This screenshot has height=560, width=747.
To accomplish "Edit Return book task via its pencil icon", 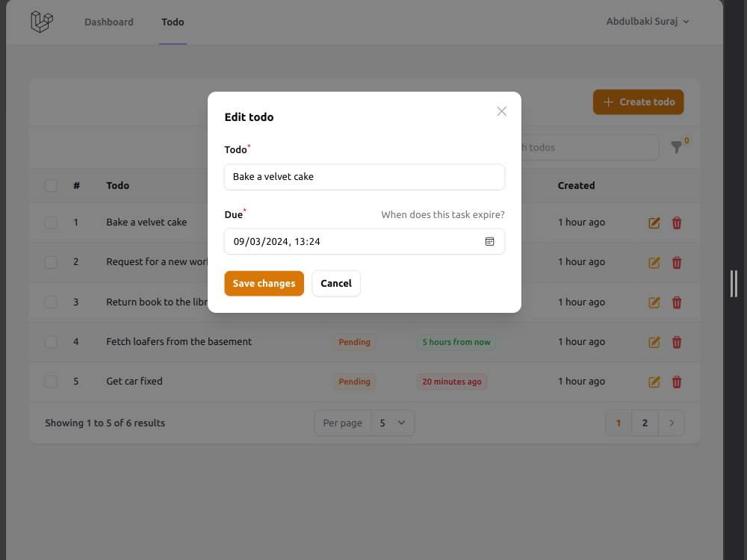I will 654,302.
